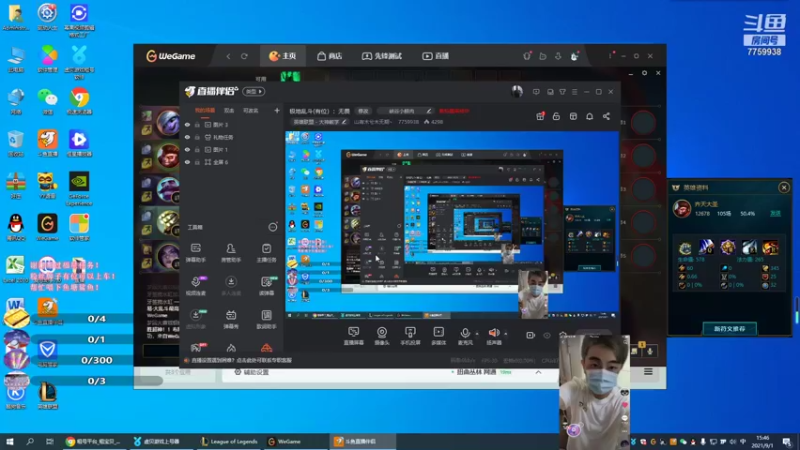This screenshot has height=450, width=800.
Task: Open the 房管助手 tool
Action: [x=231, y=252]
